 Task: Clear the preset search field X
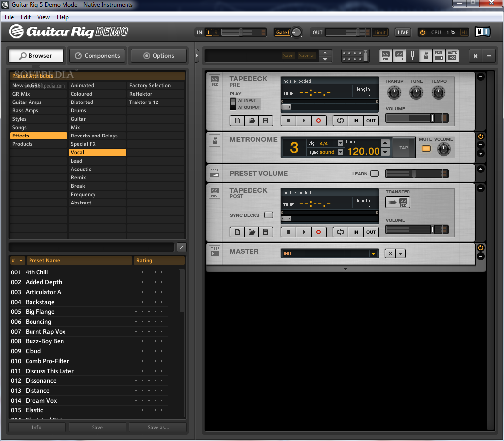click(x=182, y=247)
